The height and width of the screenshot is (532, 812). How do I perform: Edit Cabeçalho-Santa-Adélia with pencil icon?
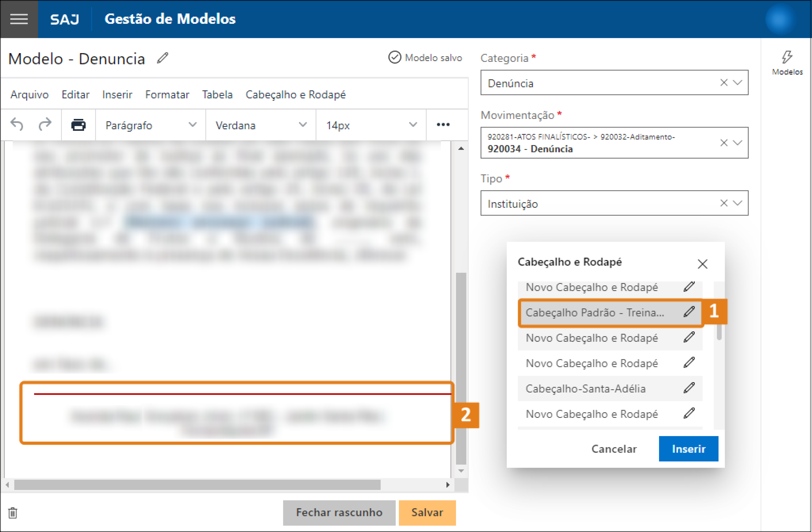pyautogui.click(x=689, y=388)
